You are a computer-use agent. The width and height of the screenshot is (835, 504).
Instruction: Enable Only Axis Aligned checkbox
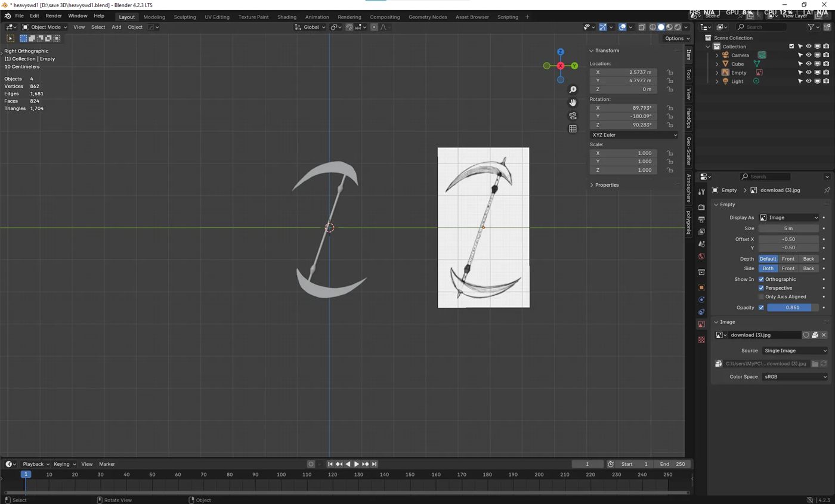(x=761, y=296)
